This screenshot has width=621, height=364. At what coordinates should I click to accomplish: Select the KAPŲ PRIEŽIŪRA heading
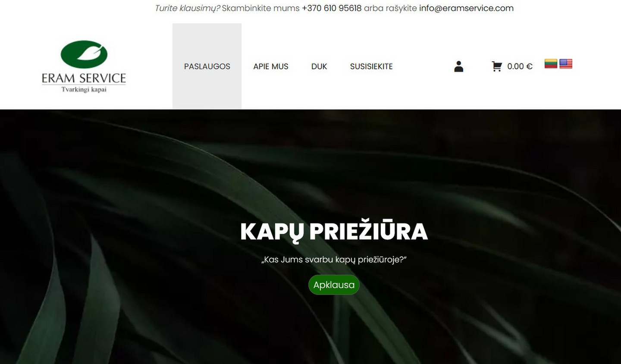[334, 231]
